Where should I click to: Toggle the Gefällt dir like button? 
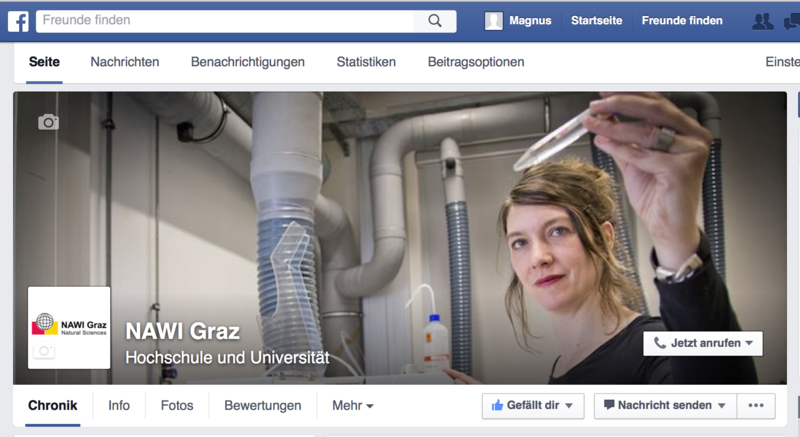pyautogui.click(x=532, y=405)
